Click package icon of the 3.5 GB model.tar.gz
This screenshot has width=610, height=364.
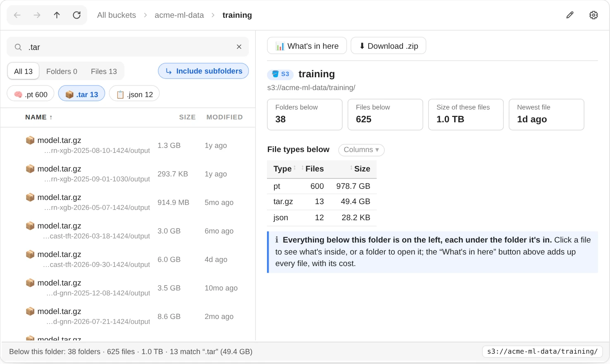click(x=30, y=283)
